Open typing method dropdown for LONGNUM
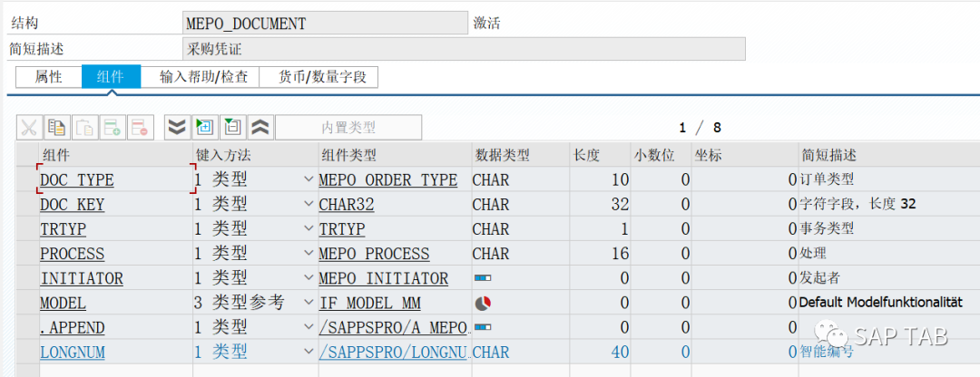 [x=309, y=352]
